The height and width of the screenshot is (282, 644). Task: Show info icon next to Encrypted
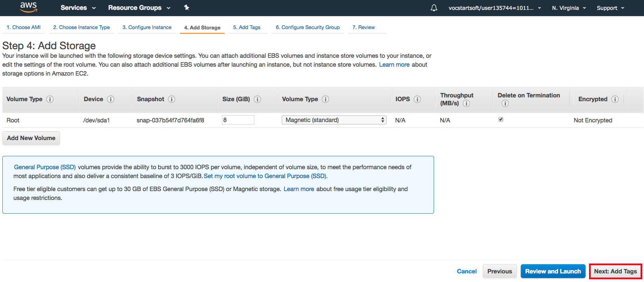(x=615, y=99)
